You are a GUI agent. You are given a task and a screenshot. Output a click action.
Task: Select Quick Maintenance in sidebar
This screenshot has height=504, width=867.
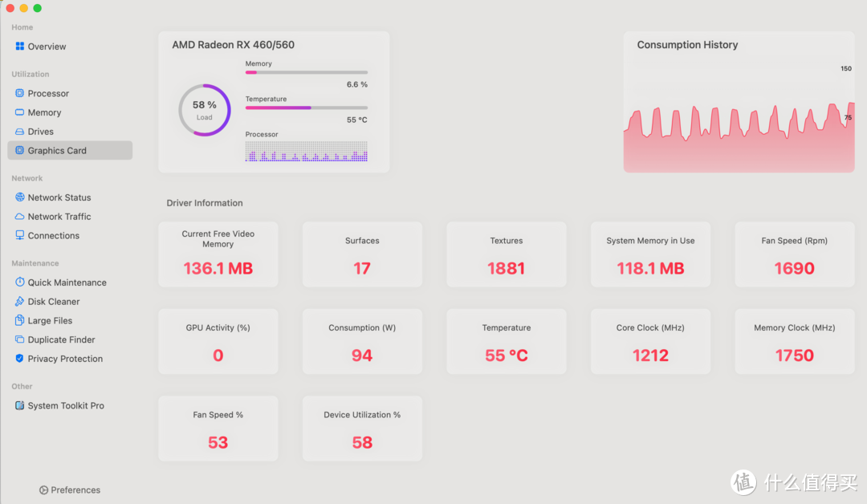tap(67, 282)
